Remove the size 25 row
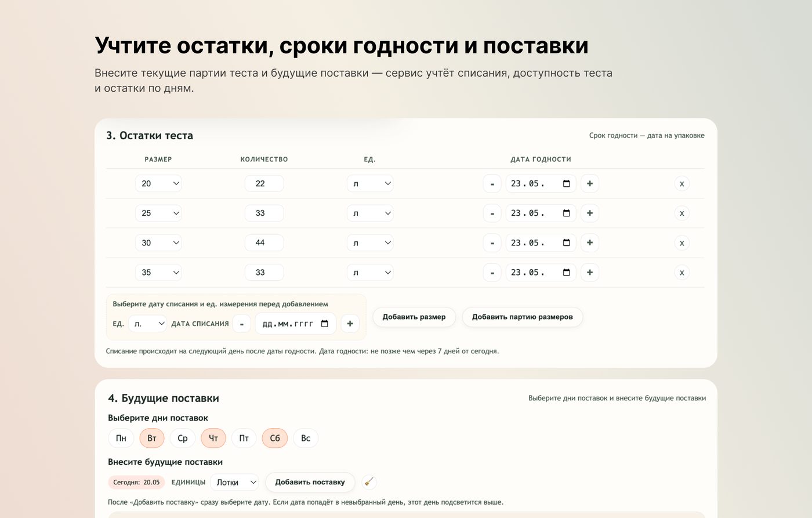 point(682,213)
